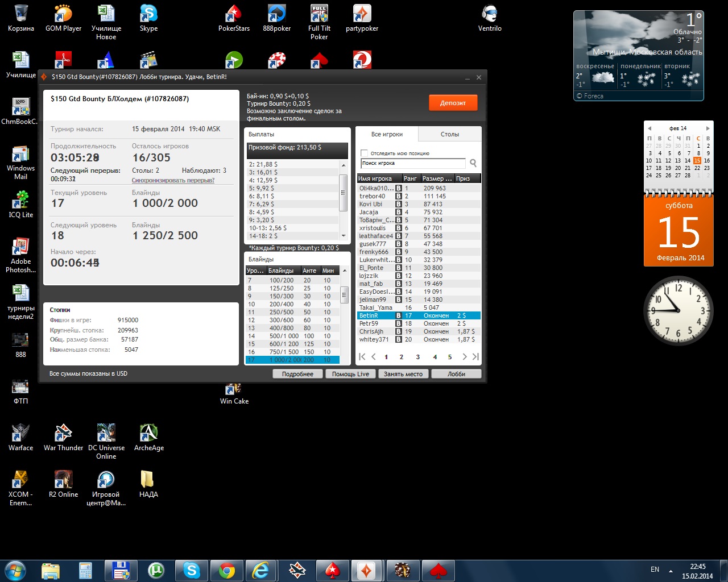Click the Синхронизировать перерыв link
The image size is (728, 582).
coord(173,180)
